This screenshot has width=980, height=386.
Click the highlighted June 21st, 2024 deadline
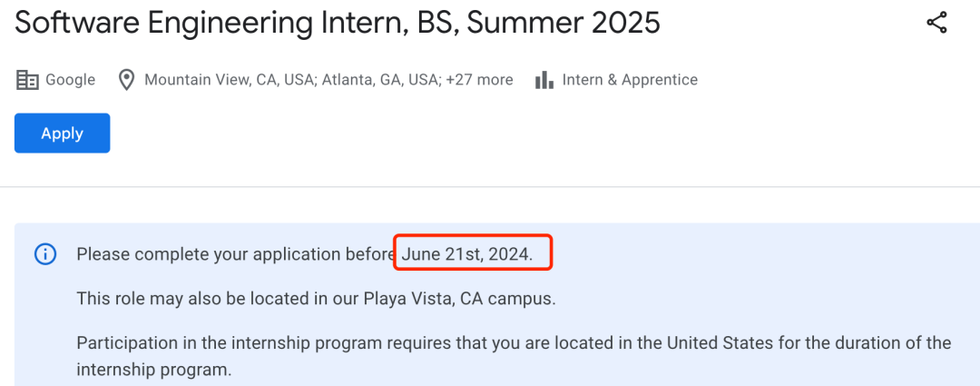467,254
